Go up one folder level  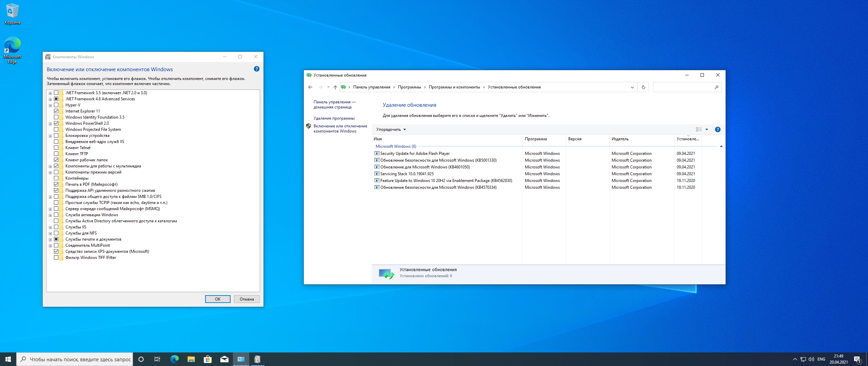coord(335,87)
